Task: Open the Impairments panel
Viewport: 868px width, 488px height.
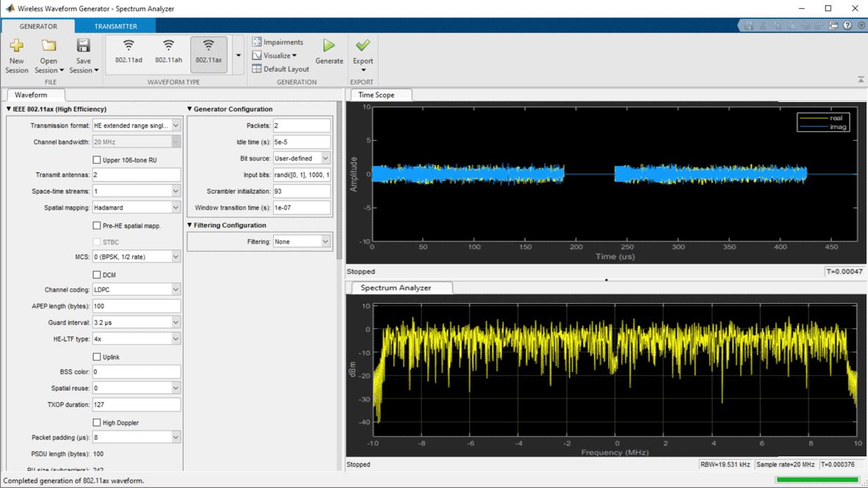Action: 278,43
